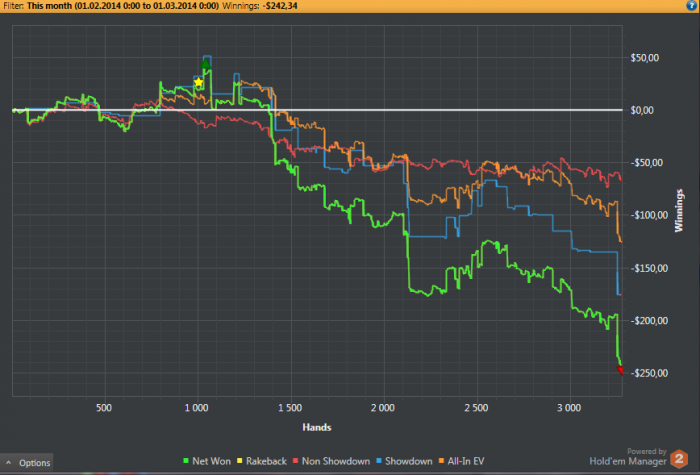Image resolution: width=700 pixels, height=475 pixels.
Task: Click the Hold'em Manager 2 logo icon
Action: pyautogui.click(x=679, y=459)
